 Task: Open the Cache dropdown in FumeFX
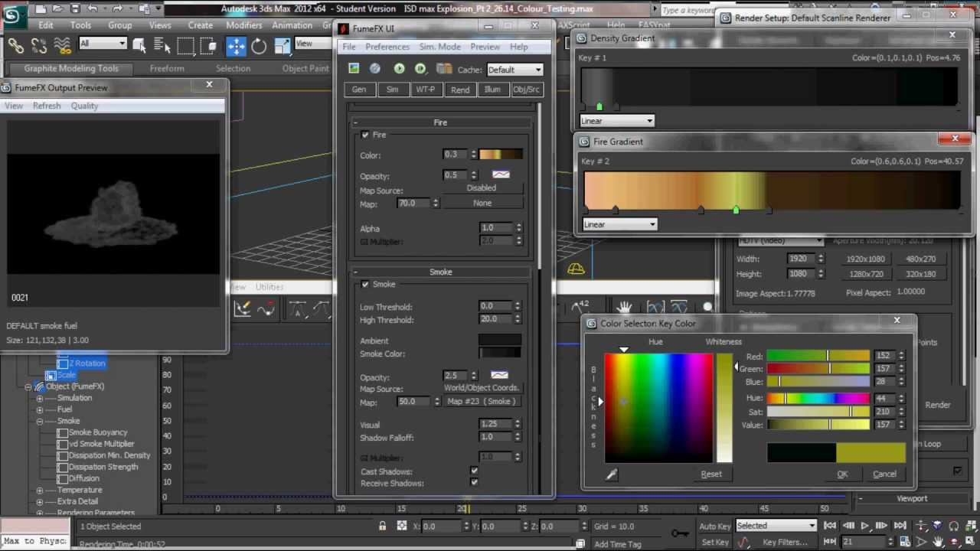pos(514,70)
